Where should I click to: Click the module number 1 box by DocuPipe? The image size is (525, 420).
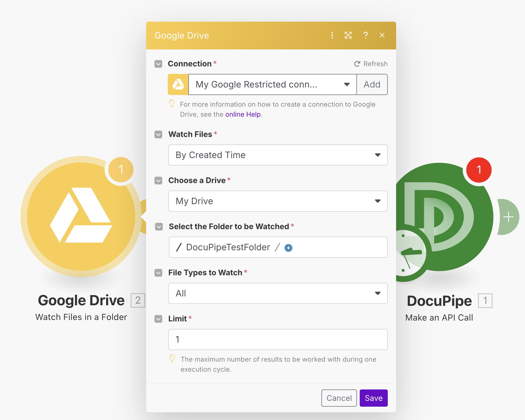point(485,301)
